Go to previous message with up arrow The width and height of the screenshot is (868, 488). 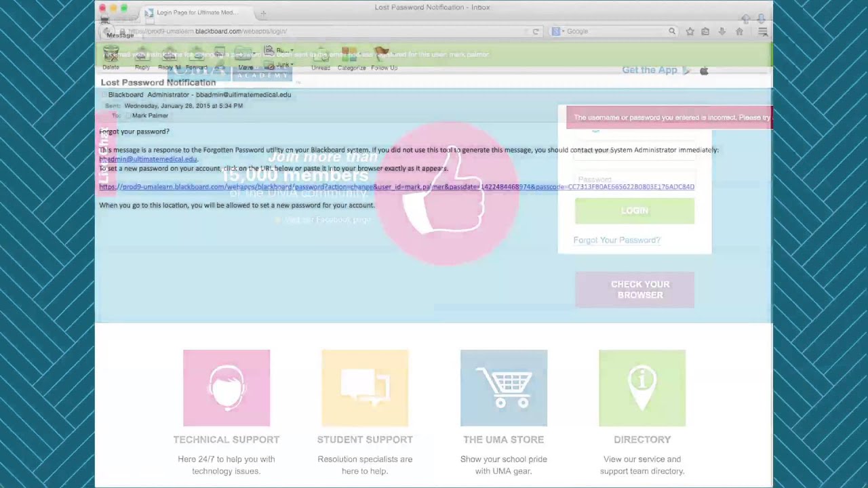[x=746, y=19]
